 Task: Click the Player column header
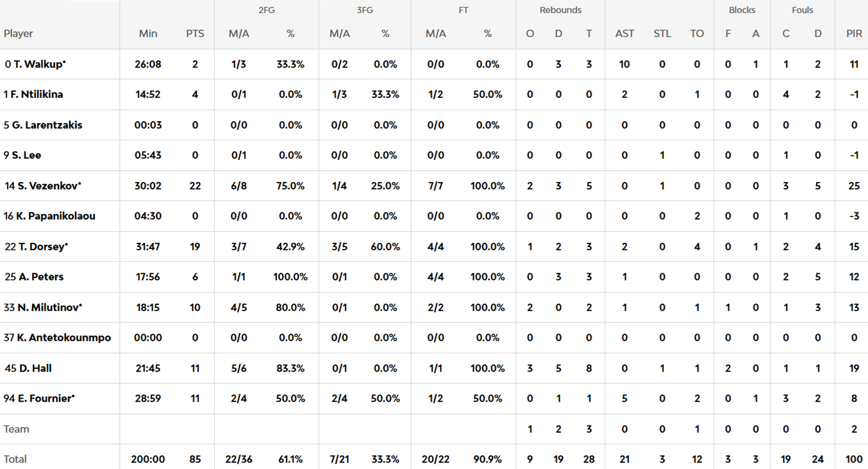point(18,34)
